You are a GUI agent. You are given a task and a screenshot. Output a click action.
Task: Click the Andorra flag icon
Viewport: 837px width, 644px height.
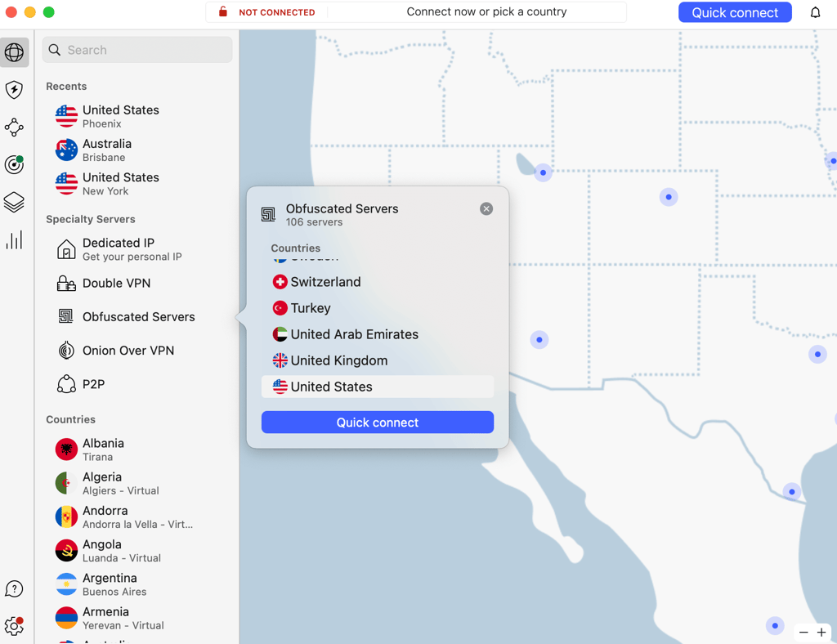click(66, 517)
